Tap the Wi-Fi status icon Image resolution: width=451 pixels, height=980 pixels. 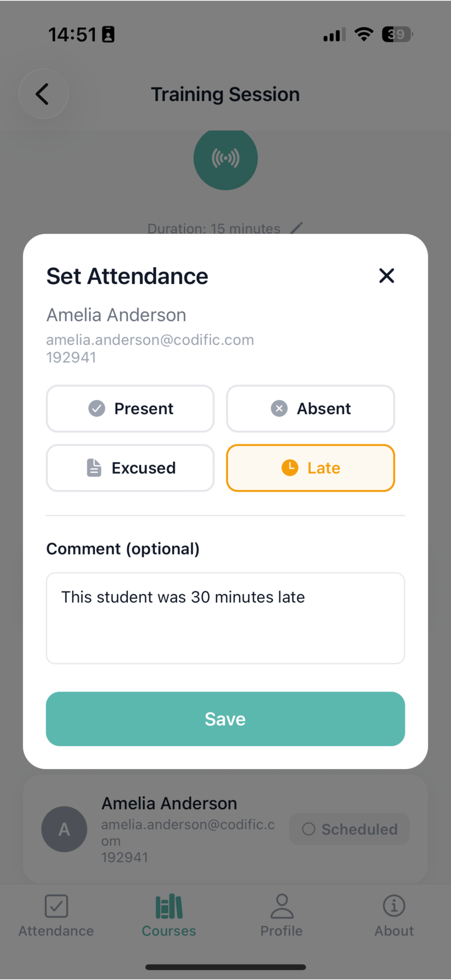[364, 34]
